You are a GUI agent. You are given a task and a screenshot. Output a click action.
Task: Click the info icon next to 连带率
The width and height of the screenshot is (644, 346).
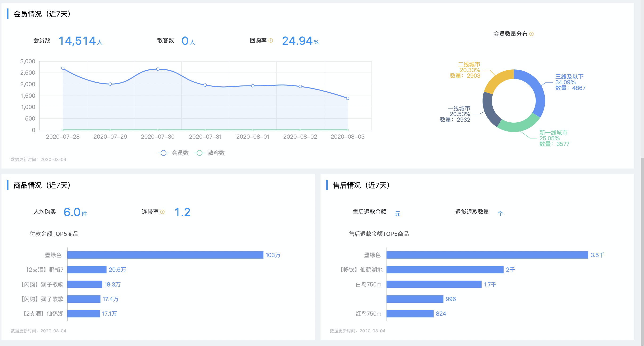click(x=162, y=212)
